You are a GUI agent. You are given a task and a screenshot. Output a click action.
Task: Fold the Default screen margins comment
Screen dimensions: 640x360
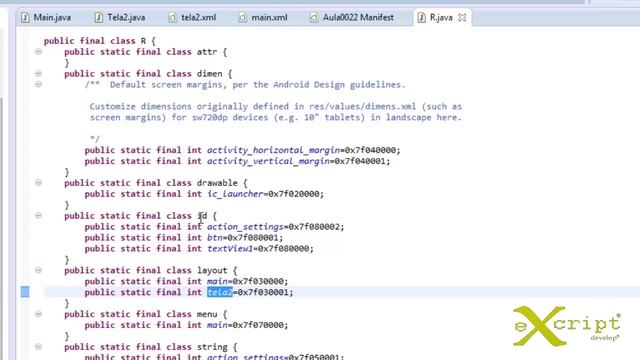38,84
